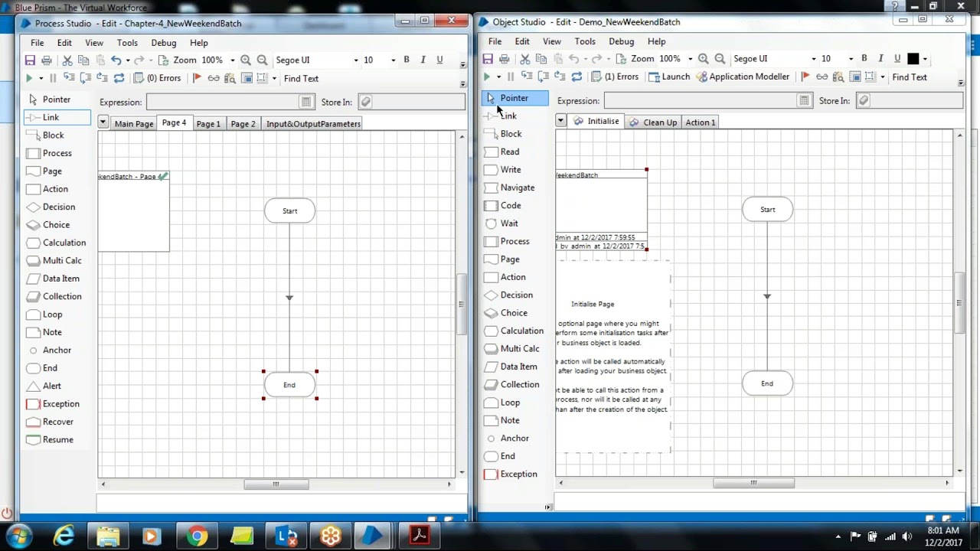Click the Step Over icon in Object Studio
Screen dimensions: 980x551
tap(544, 77)
